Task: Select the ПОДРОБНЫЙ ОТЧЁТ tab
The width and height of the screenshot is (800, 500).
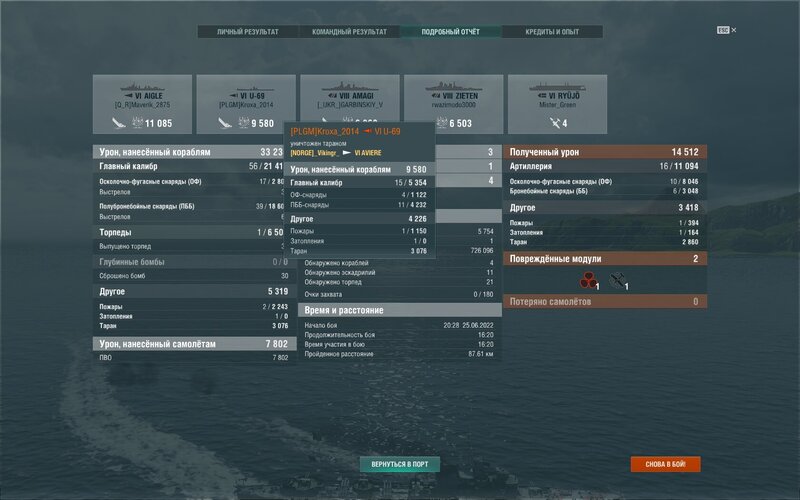Action: pos(451,32)
